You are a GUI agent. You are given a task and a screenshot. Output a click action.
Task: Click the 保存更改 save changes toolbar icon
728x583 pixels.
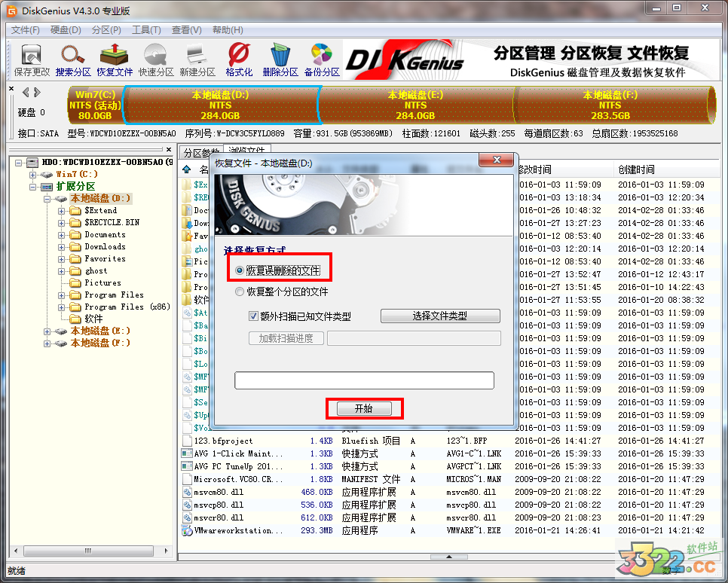pyautogui.click(x=31, y=60)
